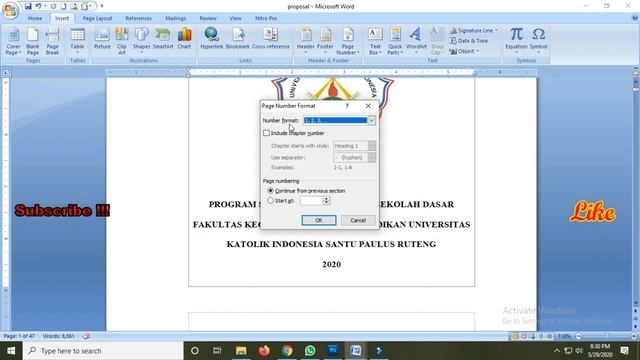Insert a Page Break
Image resolution: width=640 pixels, height=360 pixels.
[52, 42]
